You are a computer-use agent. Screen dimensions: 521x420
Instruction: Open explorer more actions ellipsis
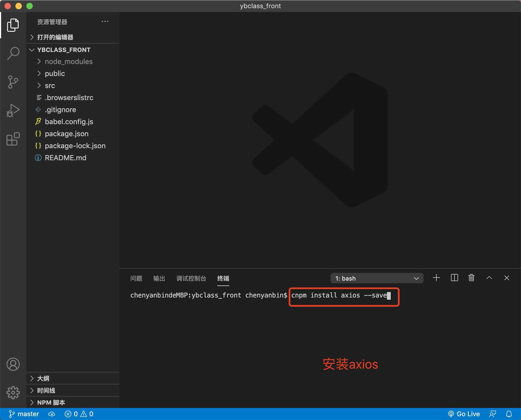click(x=105, y=22)
